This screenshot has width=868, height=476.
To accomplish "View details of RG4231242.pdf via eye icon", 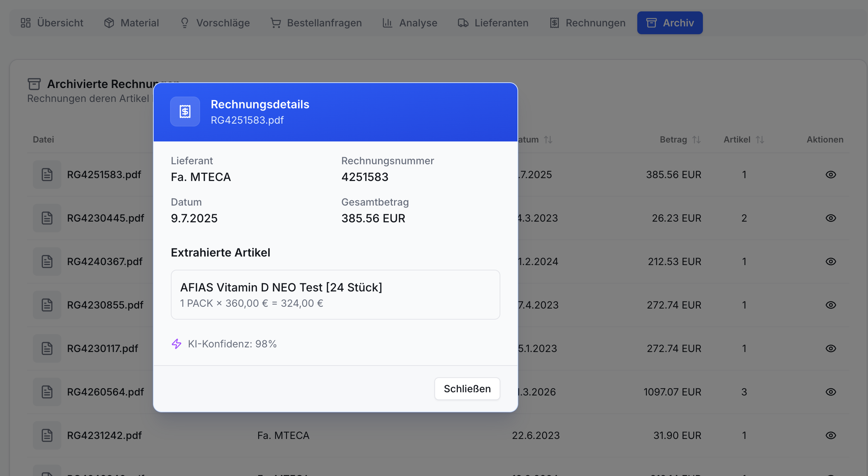I will [831, 435].
